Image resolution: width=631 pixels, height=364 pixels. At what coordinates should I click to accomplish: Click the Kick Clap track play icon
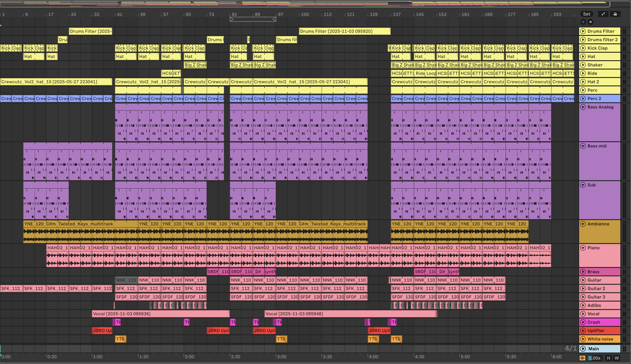pos(583,48)
